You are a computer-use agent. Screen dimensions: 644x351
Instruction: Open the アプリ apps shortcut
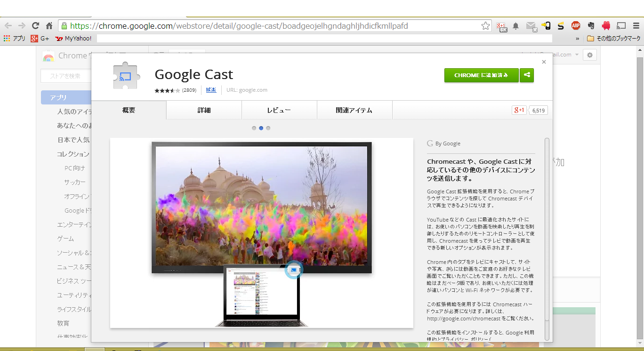point(15,39)
